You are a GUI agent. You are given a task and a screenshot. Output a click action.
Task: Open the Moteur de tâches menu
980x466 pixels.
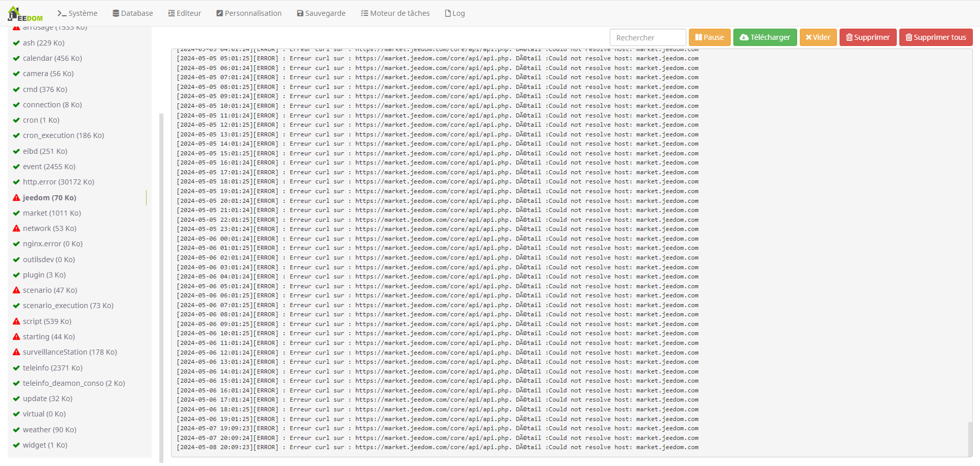pos(395,13)
